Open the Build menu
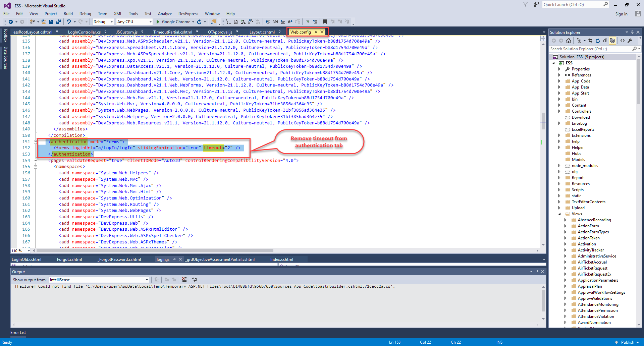The width and height of the screenshot is (644, 346). (68, 14)
